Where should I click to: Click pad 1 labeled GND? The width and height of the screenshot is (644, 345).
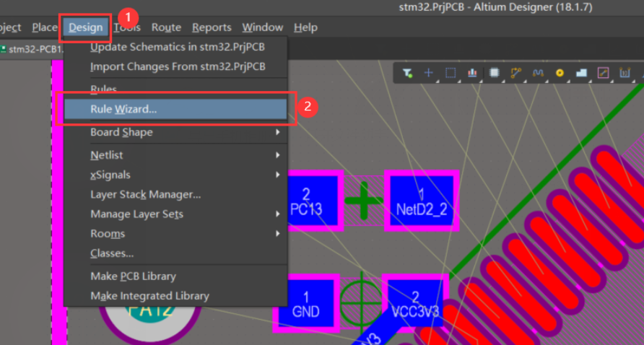tap(306, 304)
